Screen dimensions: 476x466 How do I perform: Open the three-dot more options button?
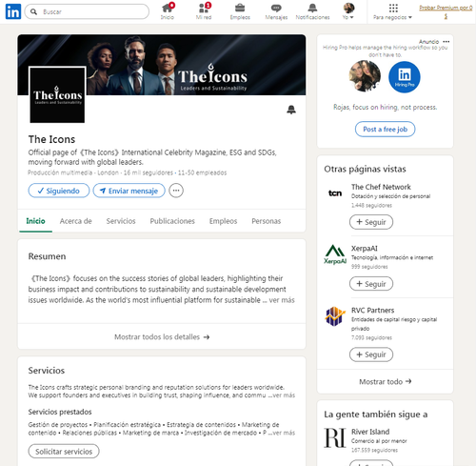(176, 191)
